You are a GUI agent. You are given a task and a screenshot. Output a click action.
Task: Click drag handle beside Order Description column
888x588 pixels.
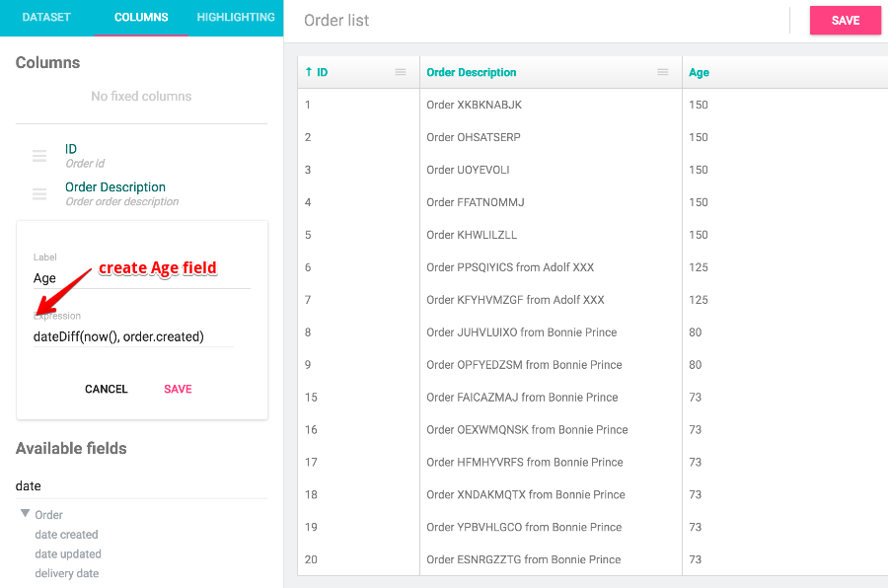coord(39,194)
